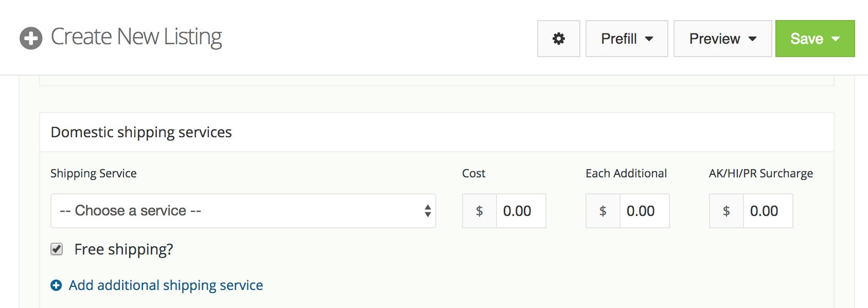
Task: Click the plus circle icon beside Create New Listing
Action: [31, 38]
